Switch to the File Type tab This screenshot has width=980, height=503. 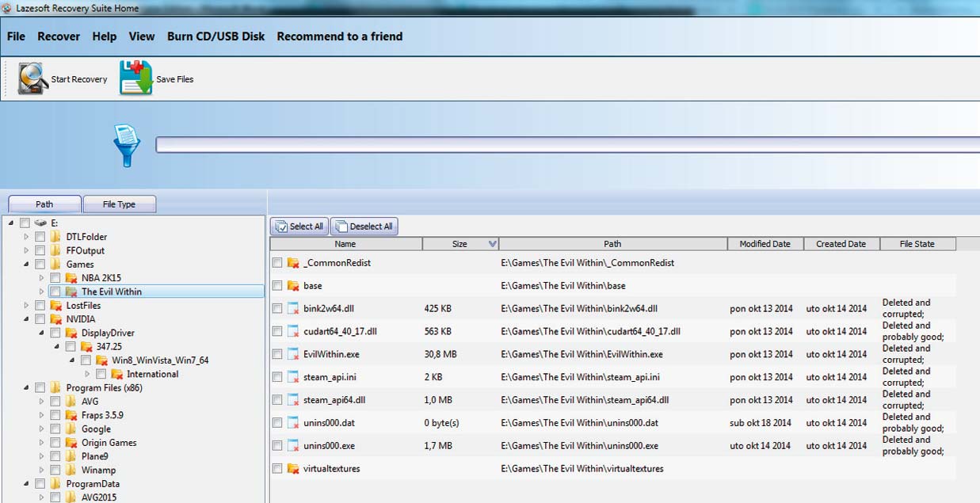tap(120, 204)
